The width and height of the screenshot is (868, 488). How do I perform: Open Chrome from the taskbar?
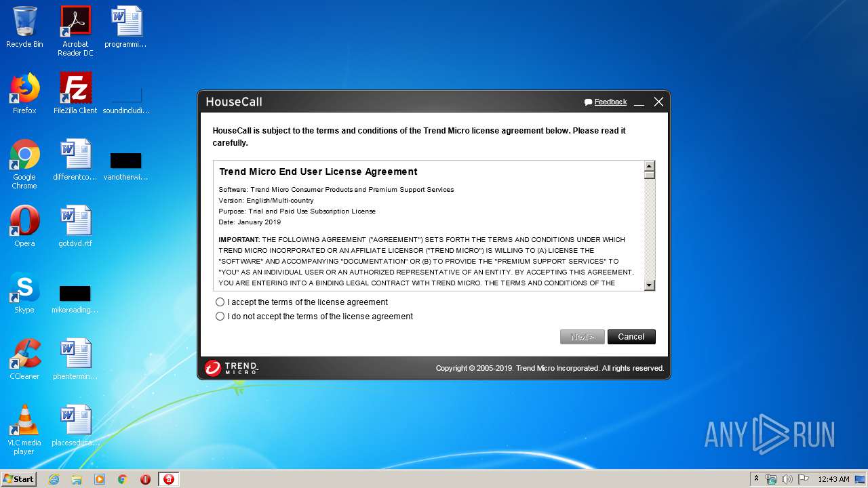click(123, 479)
